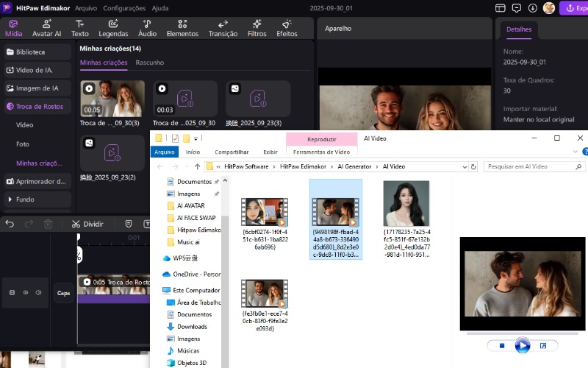Click the Capa cover button
This screenshot has width=588, height=368.
click(x=63, y=293)
